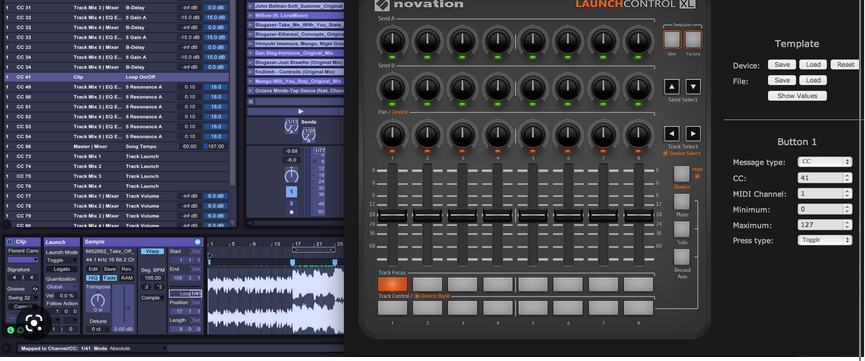This screenshot has height=361, width=865.
Task: Select Send A knob 8
Action: 638,40
